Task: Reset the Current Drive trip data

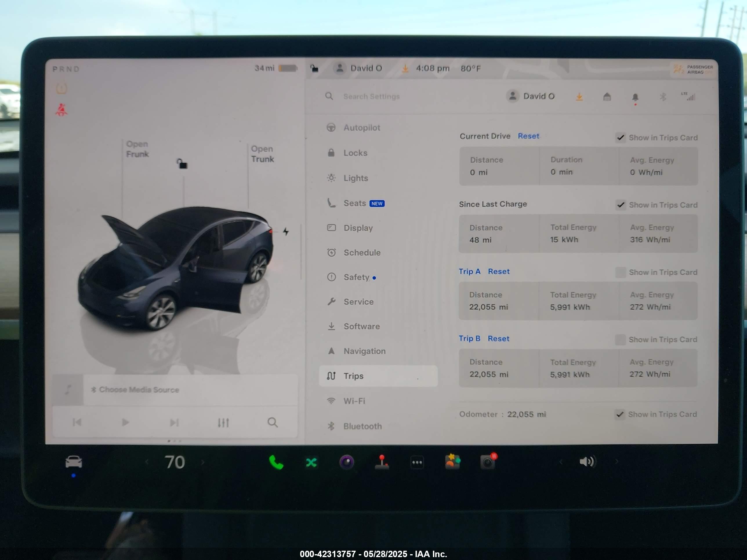Action: tap(529, 136)
